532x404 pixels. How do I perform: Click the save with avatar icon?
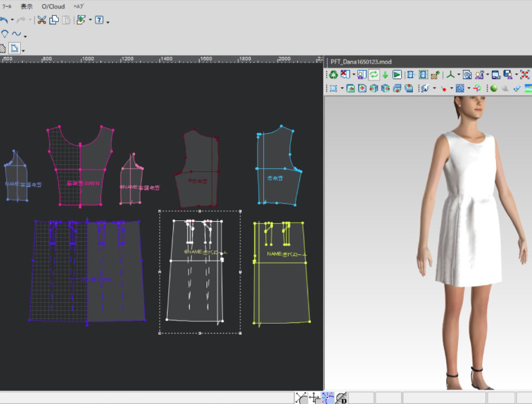508,74
